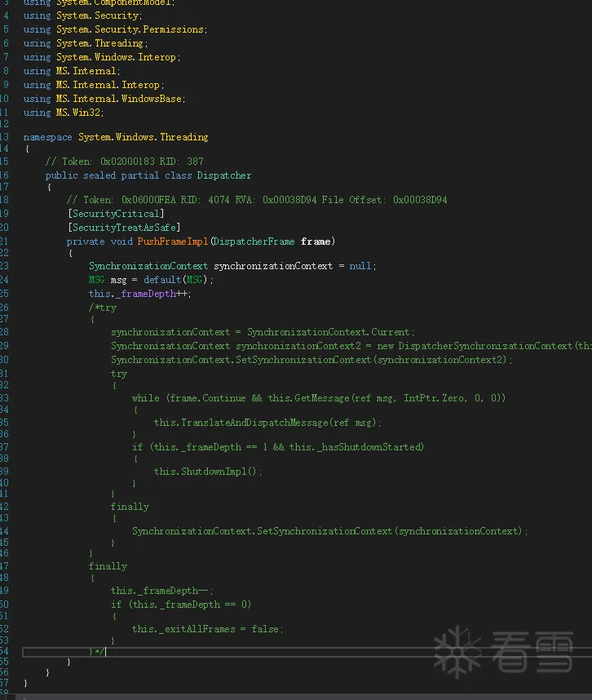This screenshot has height=700, width=592.
Task: Click 'this.TranslateAndDispatchMessage(ref msg);' line
Action: point(267,423)
